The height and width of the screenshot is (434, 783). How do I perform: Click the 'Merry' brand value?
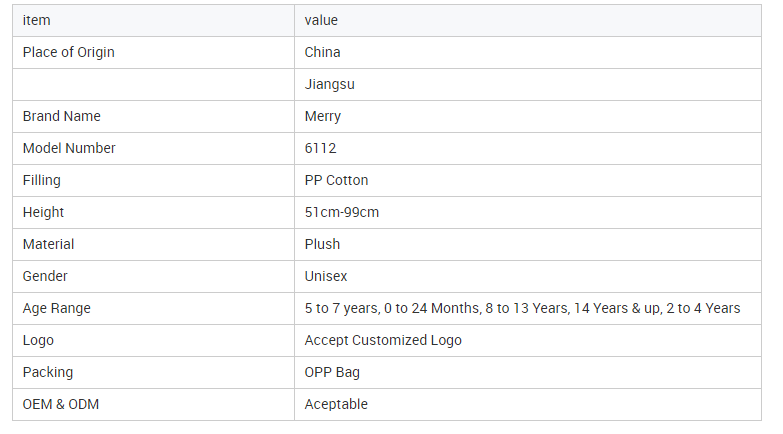(323, 116)
